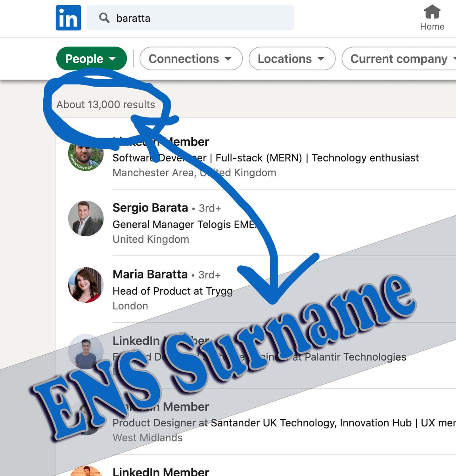This screenshot has height=476, width=456.
Task: Click the search magnifier icon
Action: (x=104, y=18)
